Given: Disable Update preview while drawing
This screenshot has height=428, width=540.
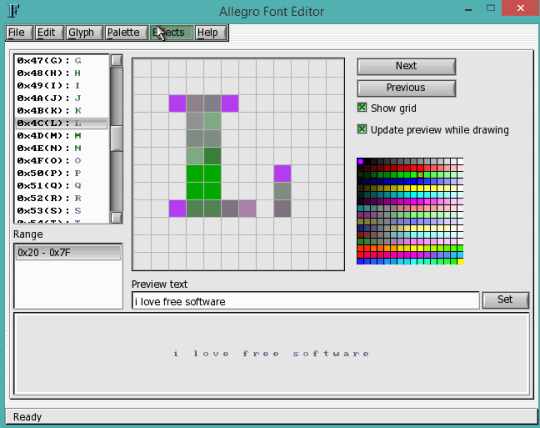Looking at the screenshot, I should (362, 129).
